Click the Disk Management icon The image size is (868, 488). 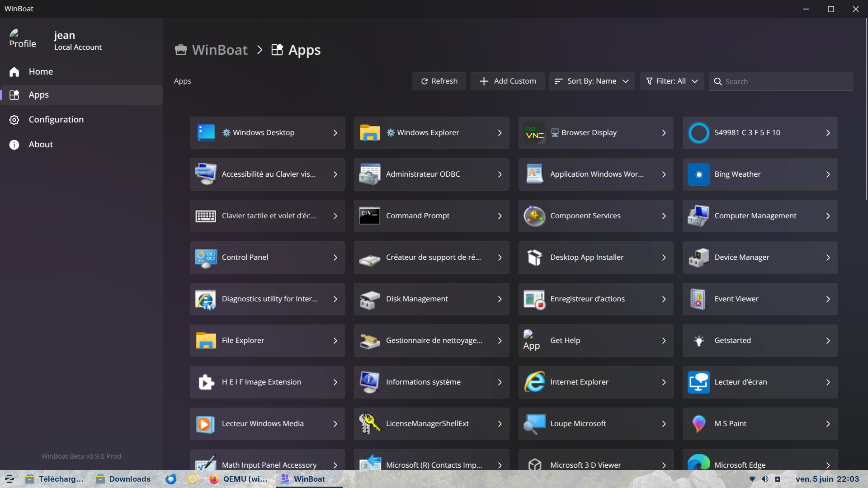pos(370,299)
